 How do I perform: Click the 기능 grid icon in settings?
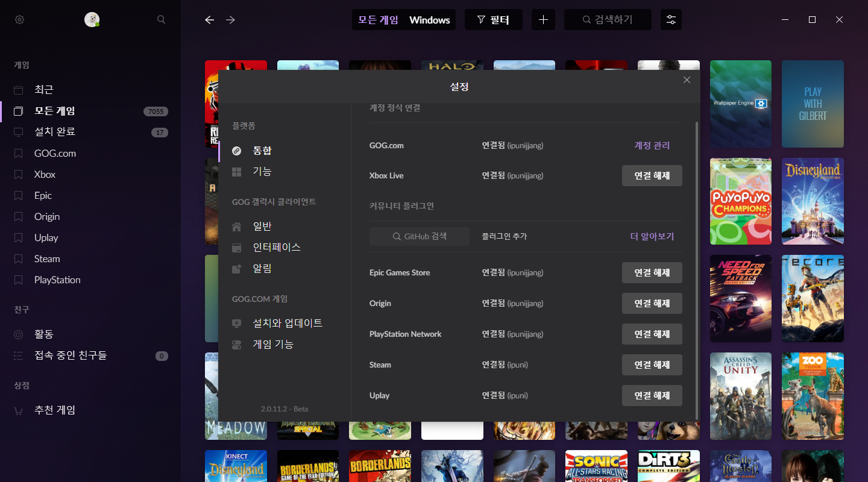click(237, 172)
